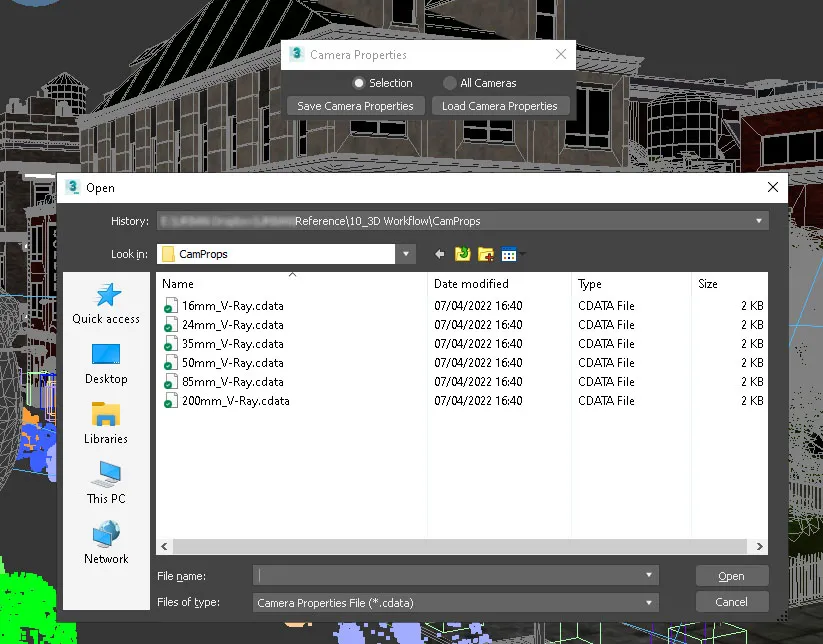823x644 pixels.
Task: Expand the Files of type dropdown
Action: (649, 603)
